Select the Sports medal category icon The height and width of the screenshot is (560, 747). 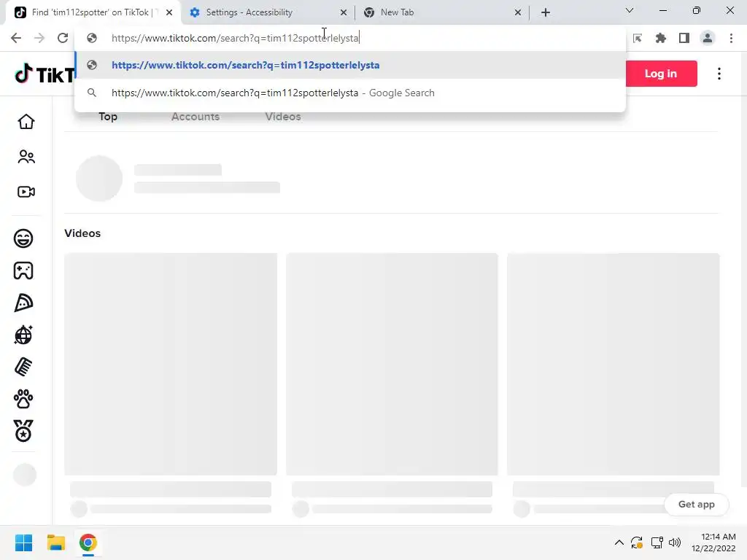point(23,431)
